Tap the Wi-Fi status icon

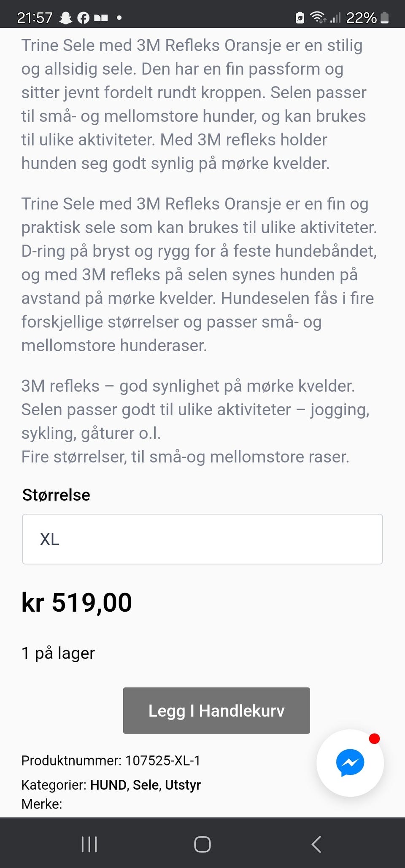click(317, 17)
